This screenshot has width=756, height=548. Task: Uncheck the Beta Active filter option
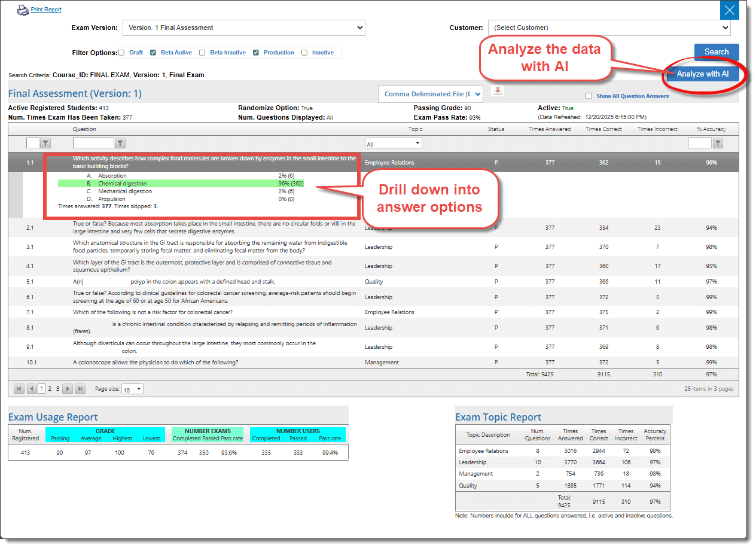click(153, 53)
